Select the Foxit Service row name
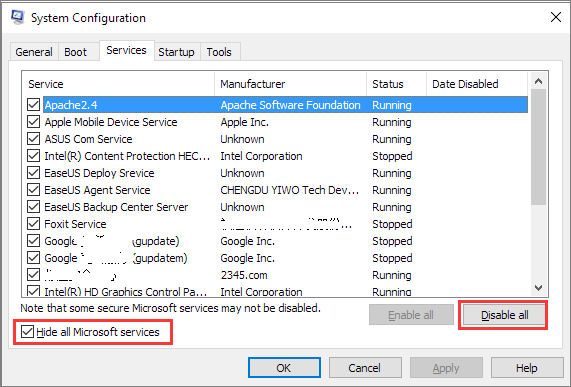This screenshot has width=571, height=387. 75,224
